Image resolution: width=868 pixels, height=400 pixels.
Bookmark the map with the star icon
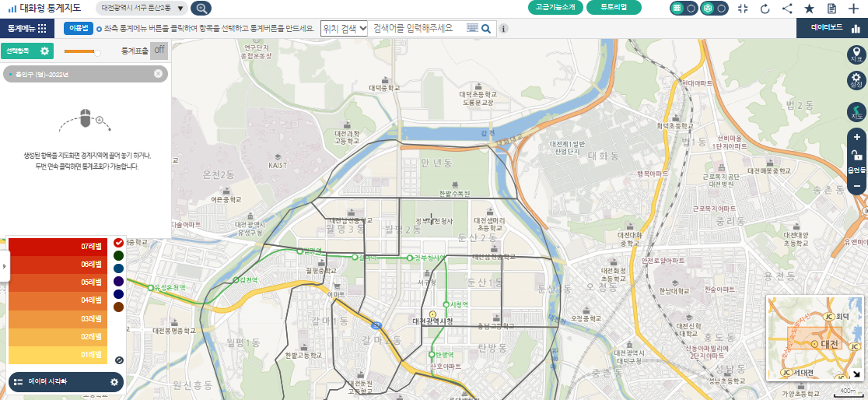tap(809, 9)
